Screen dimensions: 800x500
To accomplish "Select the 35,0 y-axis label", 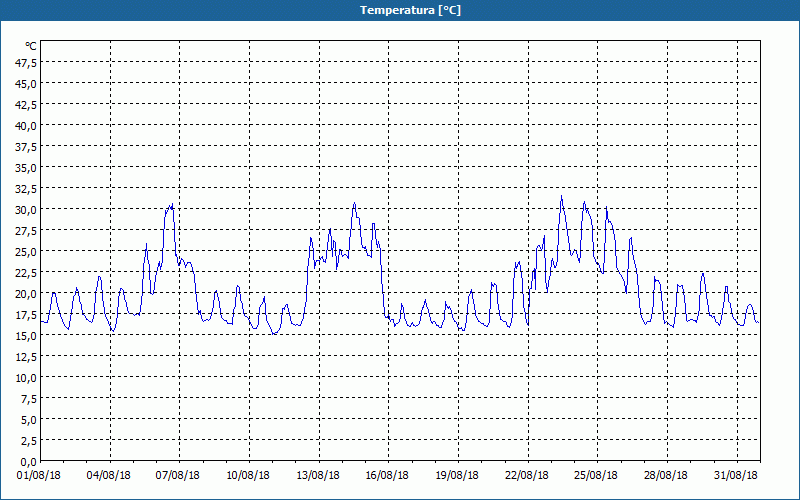I will click(26, 168).
